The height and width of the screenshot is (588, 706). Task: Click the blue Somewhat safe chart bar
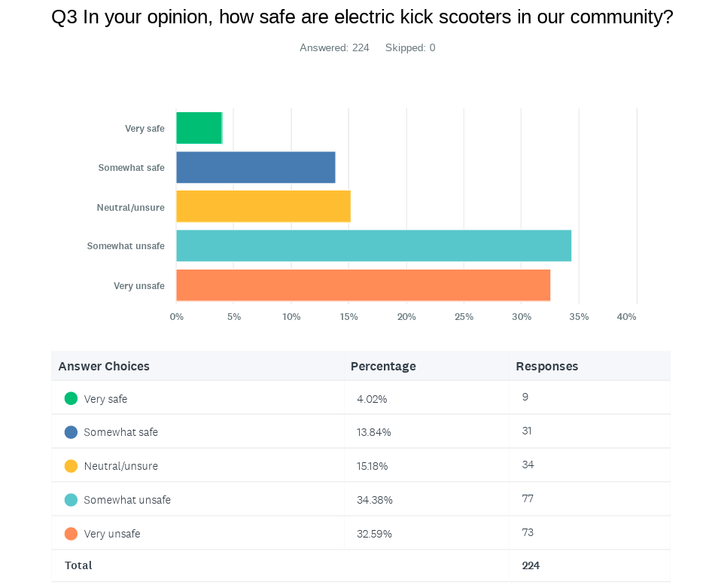coord(256,167)
